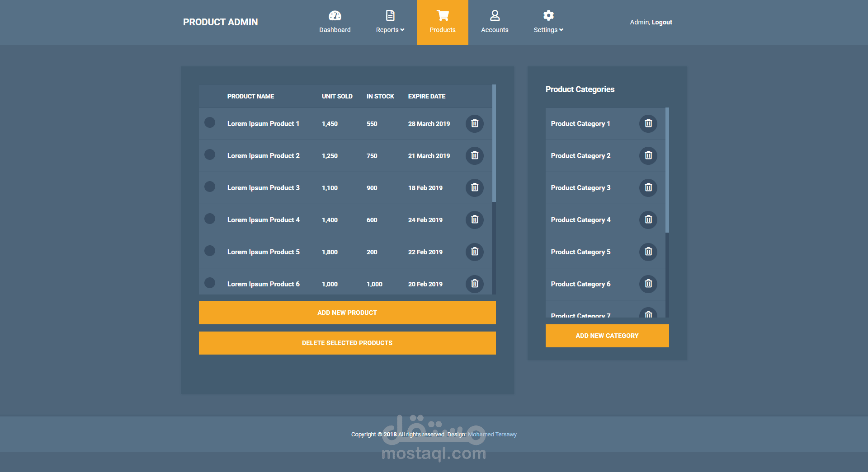Delete Lorem Ipsum Product 3 via trash icon
The height and width of the screenshot is (472, 868).
click(475, 187)
